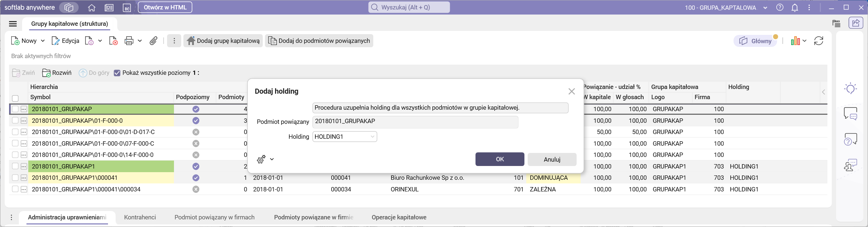The image size is (868, 227).
Task: Switch to Administracja uprawnieniami tab
Action: (x=67, y=217)
